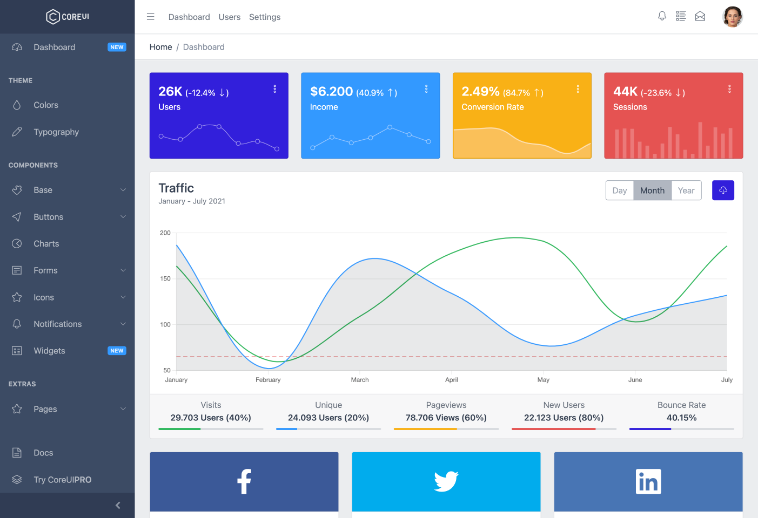Go to Settings in top navigation
Viewport: 778px width, 518px height.
point(264,17)
